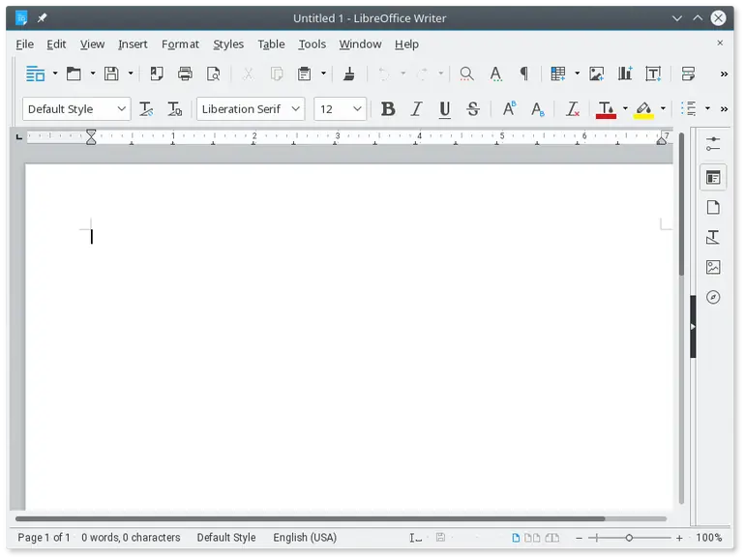This screenshot has width=745, height=560.
Task: Open sidebar Gallery deck icon
Action: [713, 267]
